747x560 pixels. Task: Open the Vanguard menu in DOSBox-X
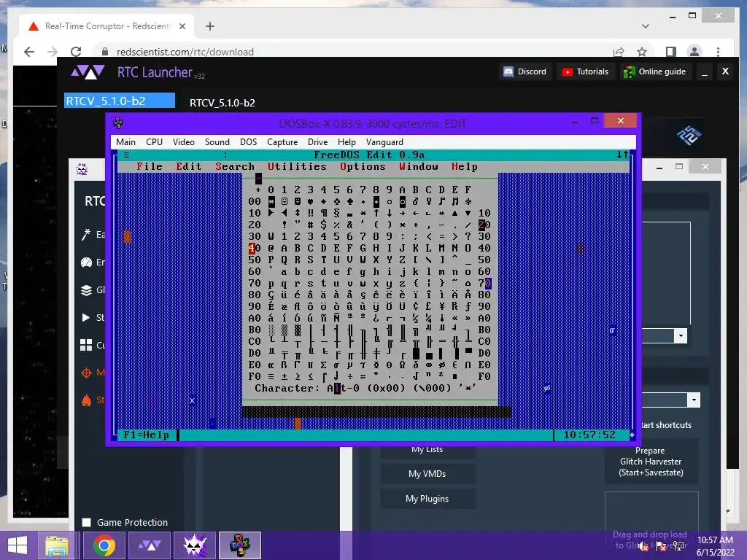pos(384,142)
